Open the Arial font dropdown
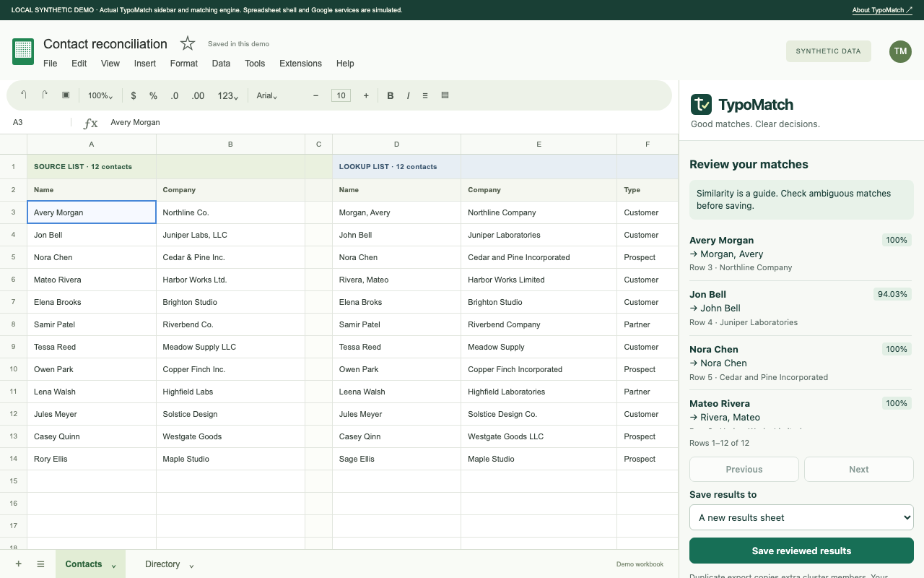 [x=268, y=95]
